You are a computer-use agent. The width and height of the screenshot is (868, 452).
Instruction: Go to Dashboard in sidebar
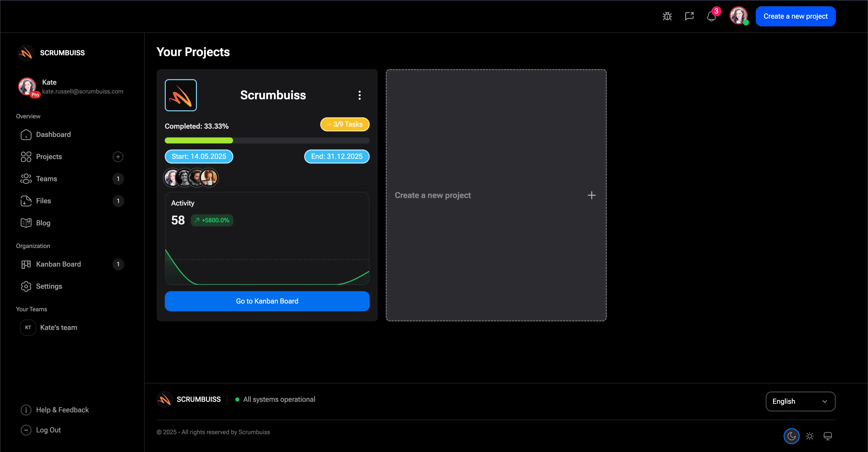[x=53, y=134]
